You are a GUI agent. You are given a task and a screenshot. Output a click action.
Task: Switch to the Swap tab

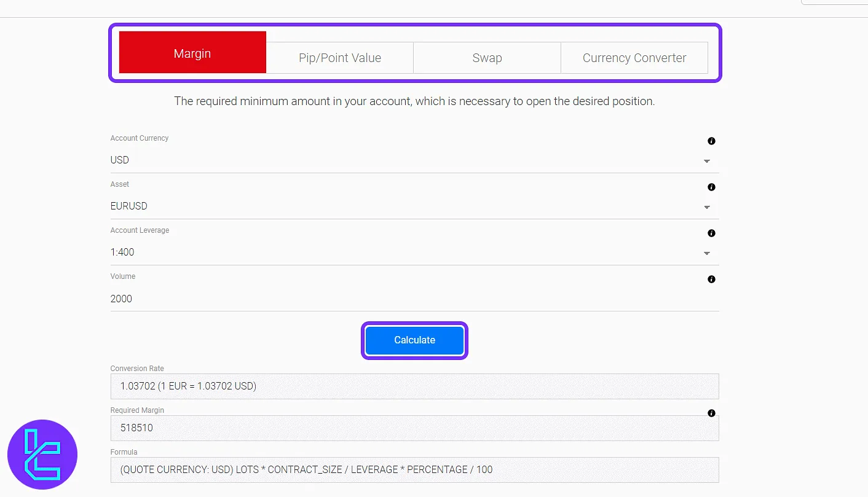coord(487,58)
